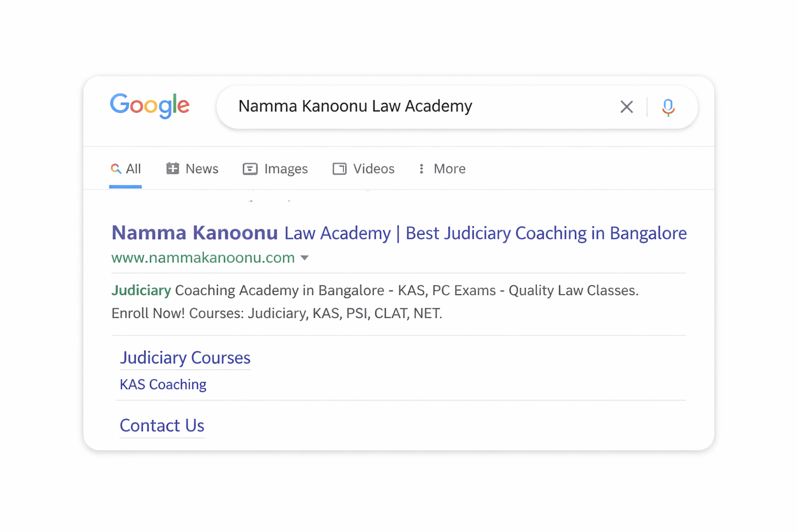Image resolution: width=798 pixels, height=532 pixels.
Task: Open the Namma Kanoonu Law Academy result title
Action: (398, 233)
